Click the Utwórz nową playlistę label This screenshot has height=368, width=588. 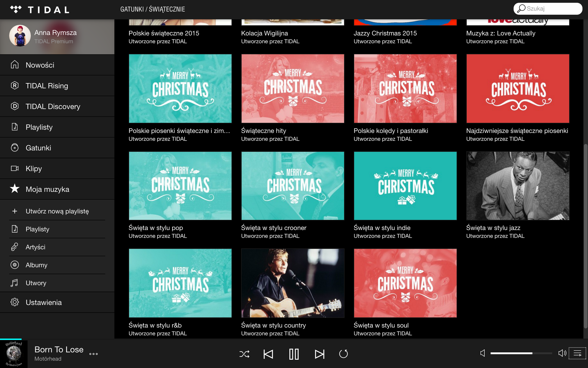click(57, 211)
